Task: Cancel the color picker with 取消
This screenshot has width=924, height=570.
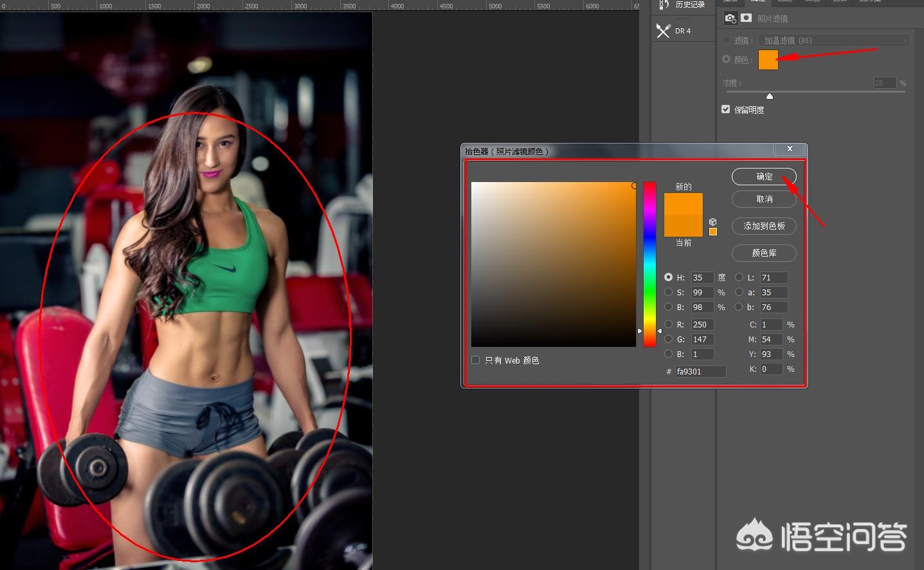Action: click(x=764, y=199)
